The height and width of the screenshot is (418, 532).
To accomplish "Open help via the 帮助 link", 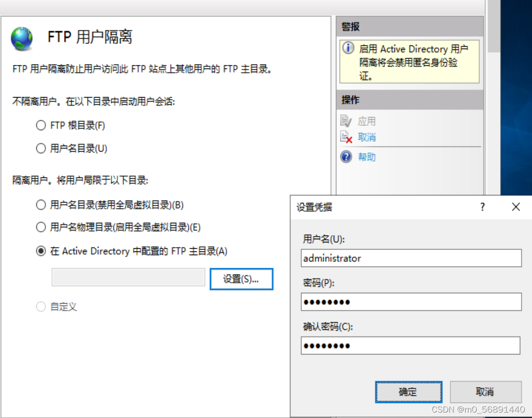I will [x=367, y=157].
